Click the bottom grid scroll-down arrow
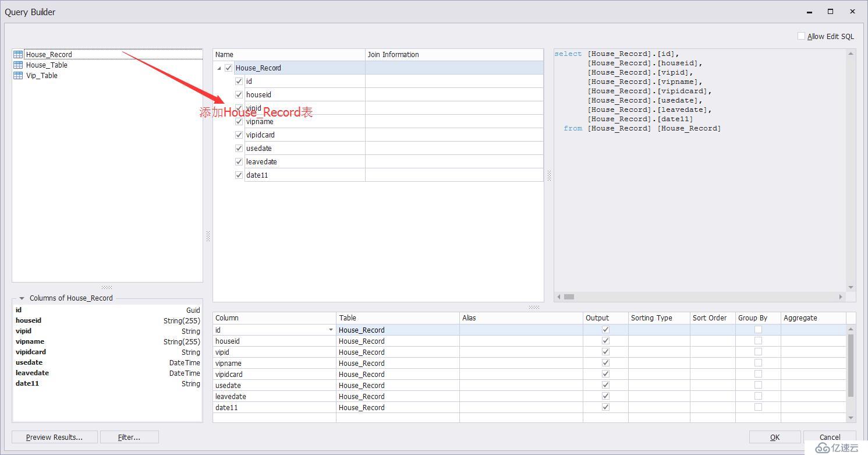This screenshot has width=868, height=455. [x=851, y=418]
